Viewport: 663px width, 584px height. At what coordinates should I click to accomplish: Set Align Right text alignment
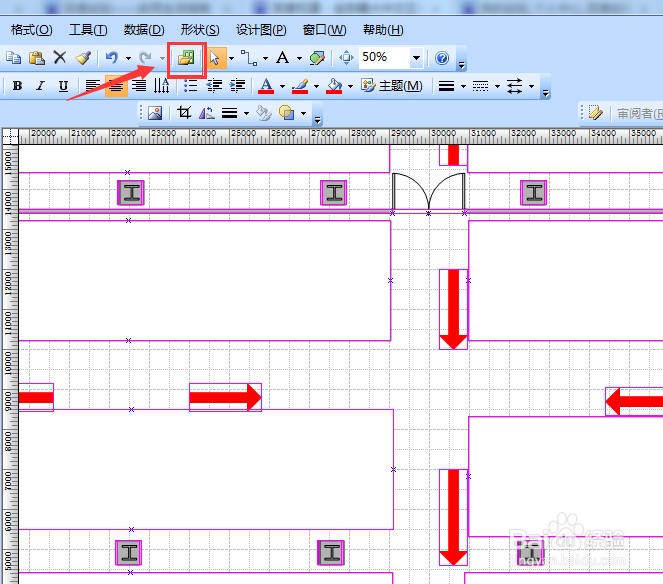coord(139,86)
